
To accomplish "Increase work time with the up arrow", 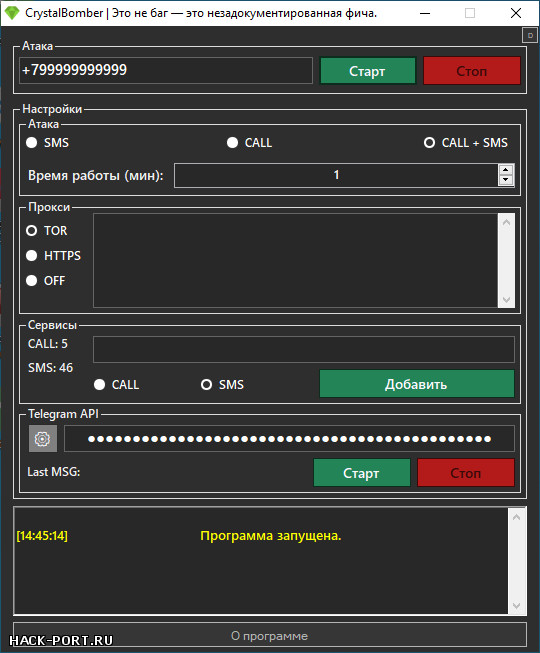I will coord(505,169).
